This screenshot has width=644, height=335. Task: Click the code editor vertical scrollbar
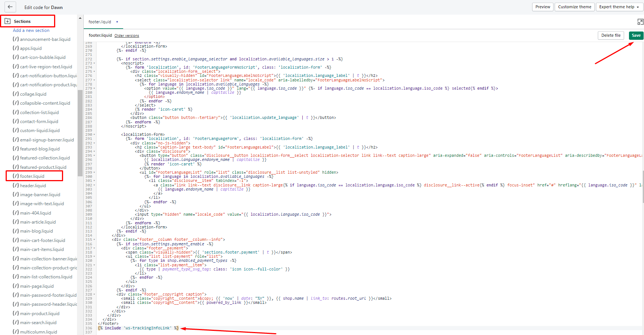643,186
